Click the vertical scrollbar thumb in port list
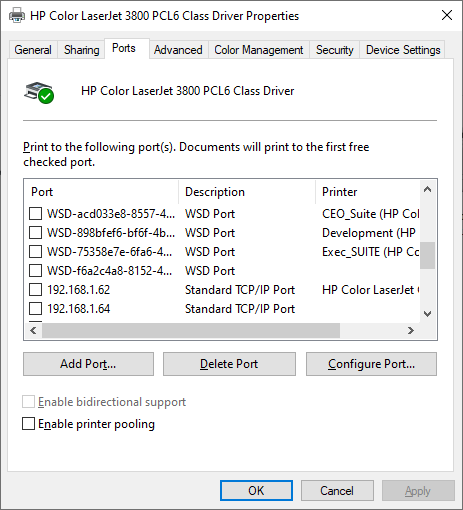This screenshot has width=463, height=510. tap(428, 255)
